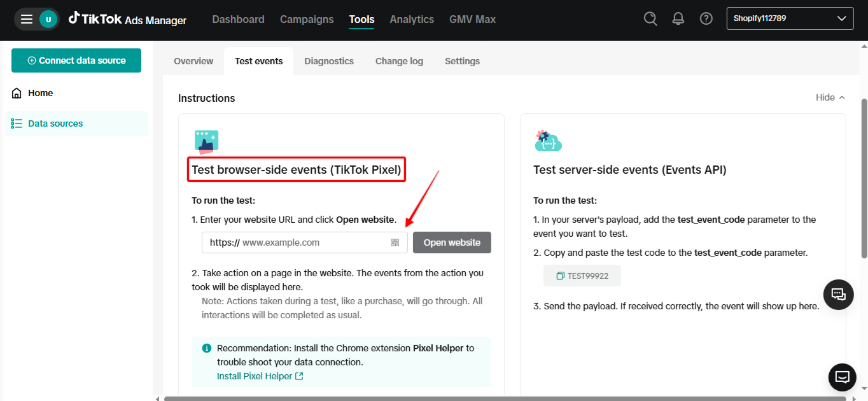Click the browser-side events illustration icon
The image size is (868, 401).
[x=206, y=143]
